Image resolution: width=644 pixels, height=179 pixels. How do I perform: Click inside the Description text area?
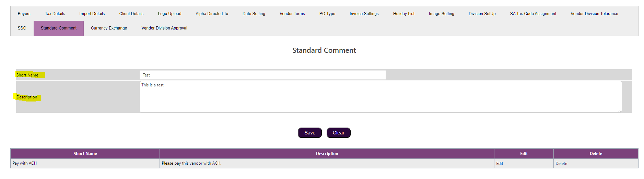click(380, 97)
